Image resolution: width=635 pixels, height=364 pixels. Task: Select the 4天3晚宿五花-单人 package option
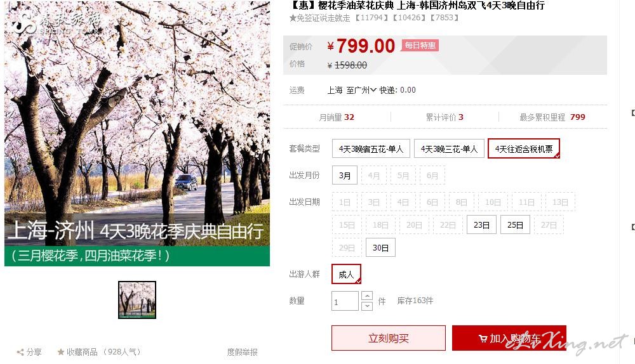(371, 149)
